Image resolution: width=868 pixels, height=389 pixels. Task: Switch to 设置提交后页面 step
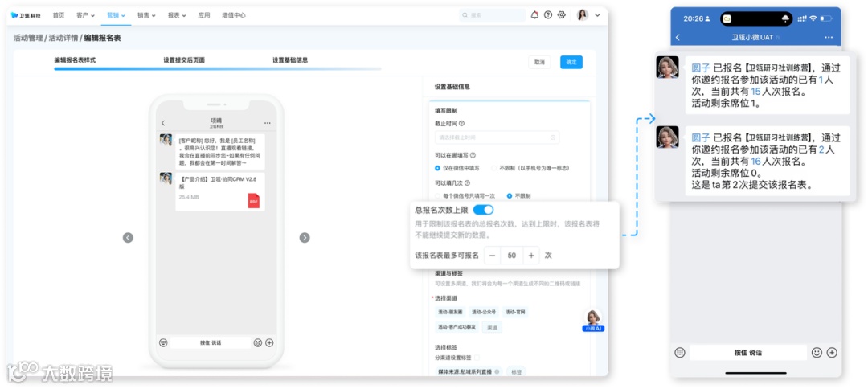[x=184, y=60]
